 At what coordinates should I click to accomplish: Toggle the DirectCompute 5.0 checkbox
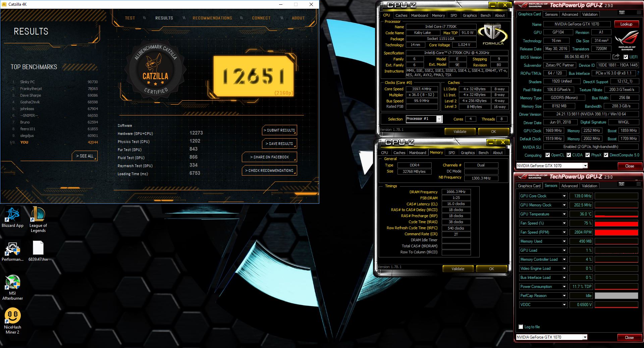606,155
